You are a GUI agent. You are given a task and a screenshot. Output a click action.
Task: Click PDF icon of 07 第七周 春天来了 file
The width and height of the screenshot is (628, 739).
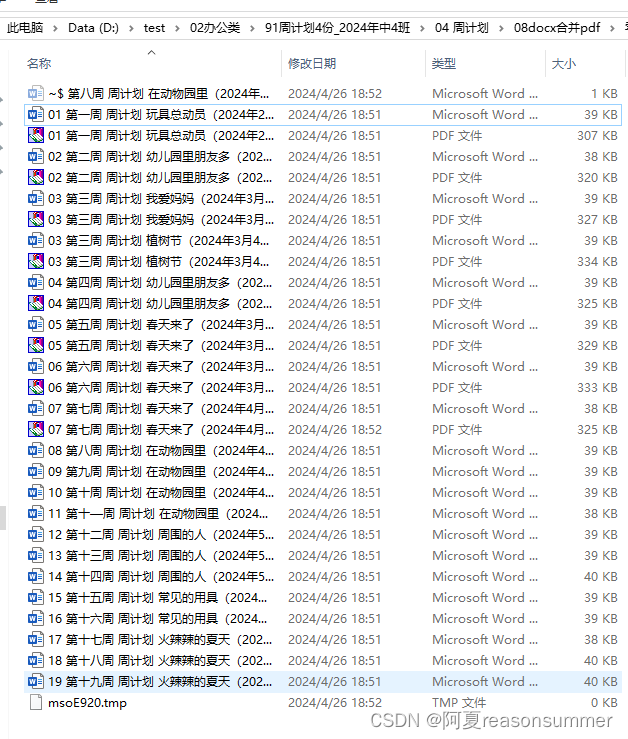36,429
